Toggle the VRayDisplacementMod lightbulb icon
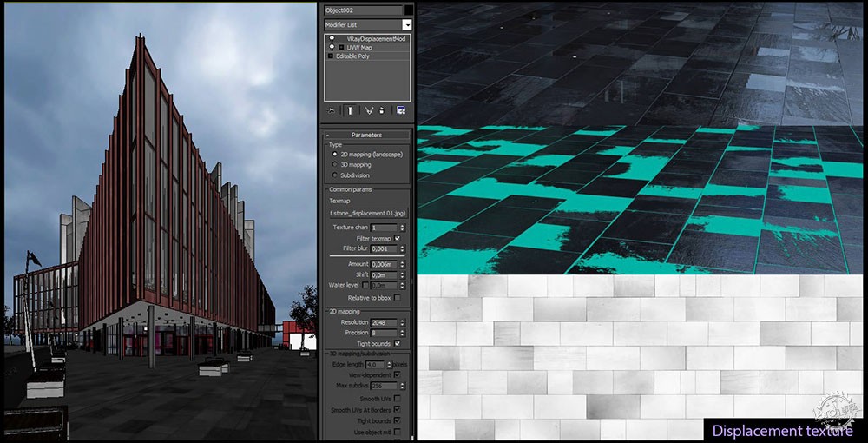Image resolution: width=868 pixels, height=443 pixels. pyautogui.click(x=332, y=39)
